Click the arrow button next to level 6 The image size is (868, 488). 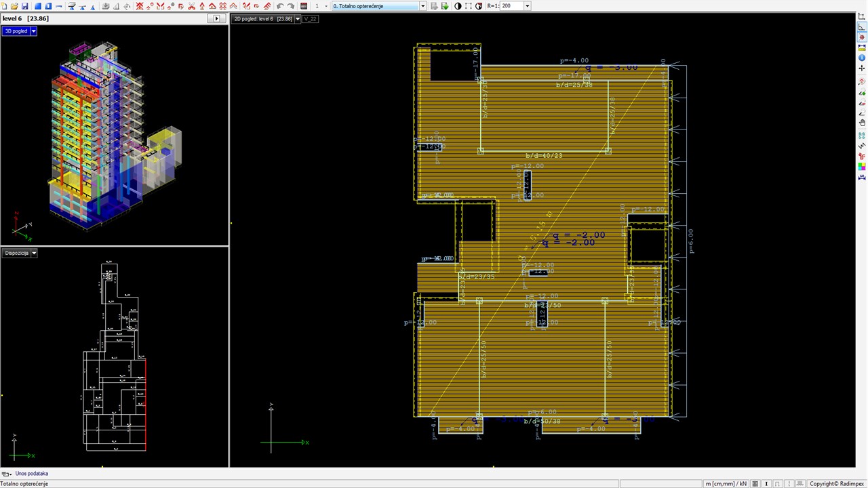(x=217, y=18)
